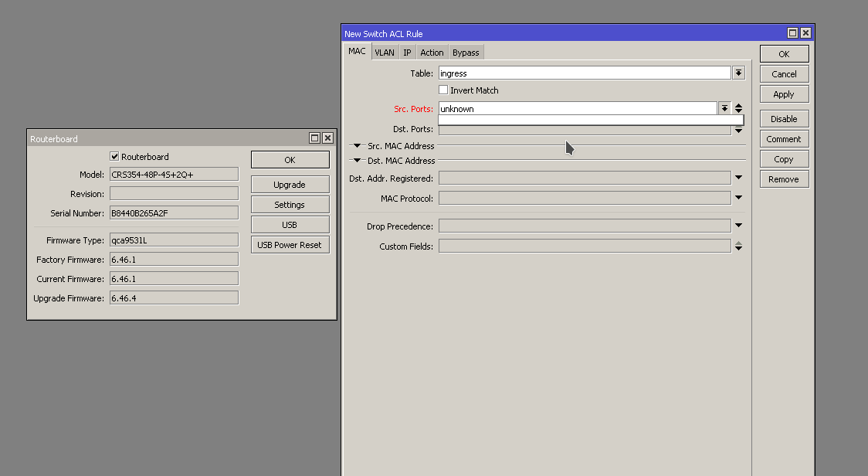Click OK in the Routerboard window

tap(290, 160)
